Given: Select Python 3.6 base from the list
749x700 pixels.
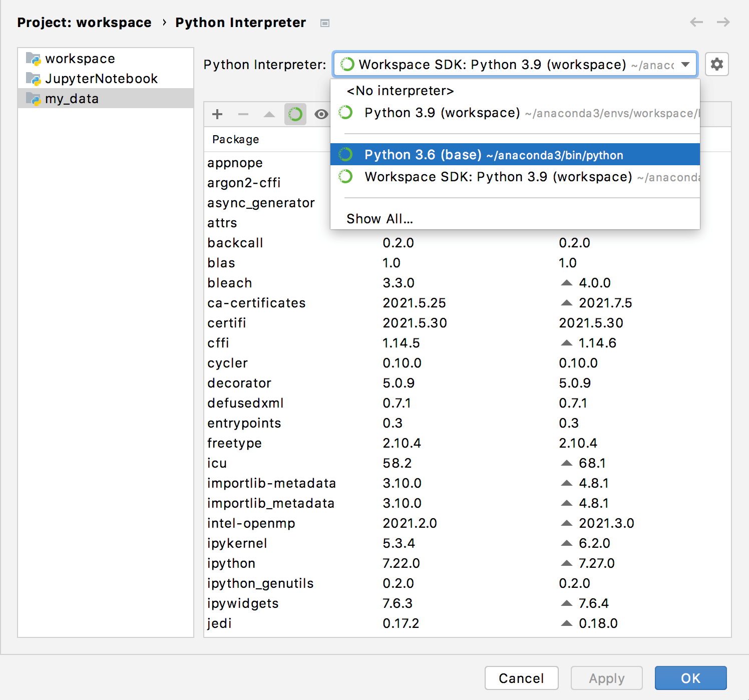Looking at the screenshot, I should tap(493, 154).
